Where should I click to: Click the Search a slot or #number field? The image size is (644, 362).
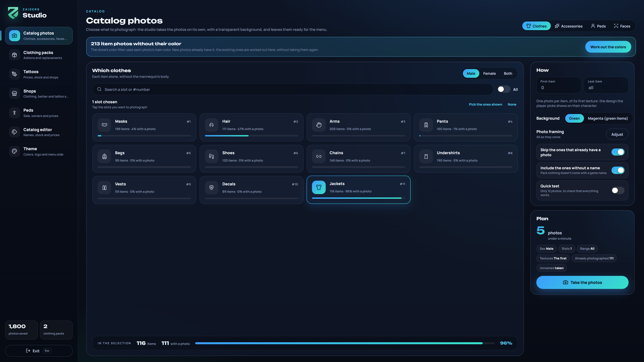pyautogui.click(x=293, y=89)
